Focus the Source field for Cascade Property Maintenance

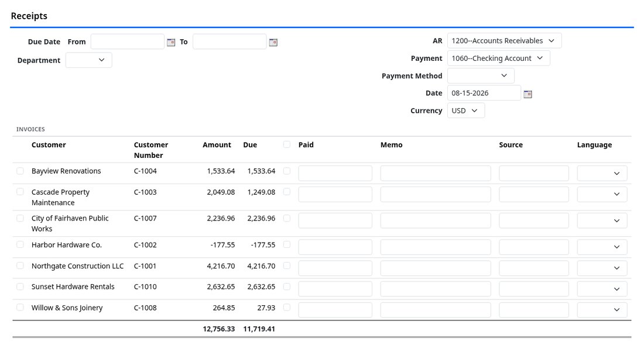(x=534, y=194)
